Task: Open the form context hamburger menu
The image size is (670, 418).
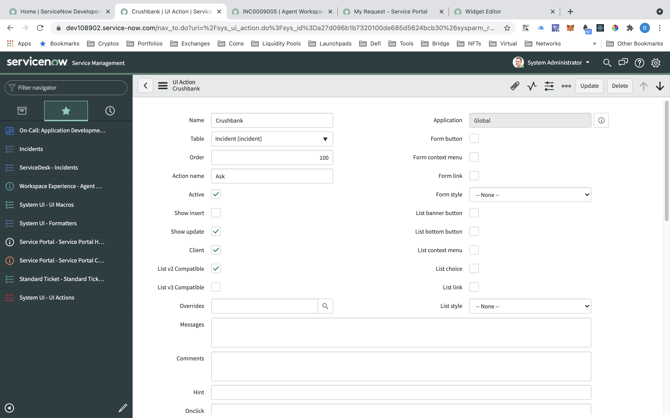Action: tap(163, 86)
